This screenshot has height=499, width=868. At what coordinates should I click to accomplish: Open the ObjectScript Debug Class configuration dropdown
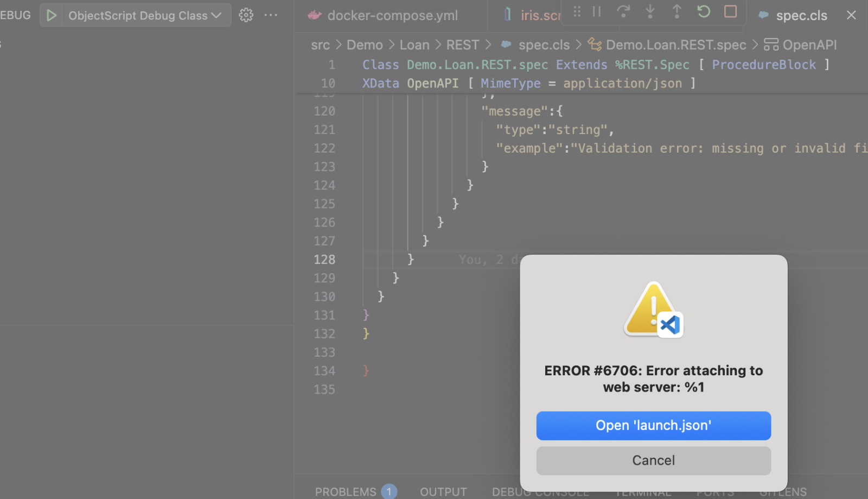(145, 15)
